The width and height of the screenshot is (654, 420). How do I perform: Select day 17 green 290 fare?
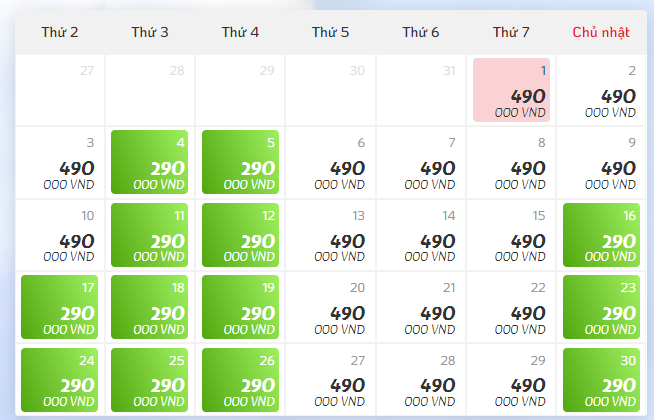60,307
